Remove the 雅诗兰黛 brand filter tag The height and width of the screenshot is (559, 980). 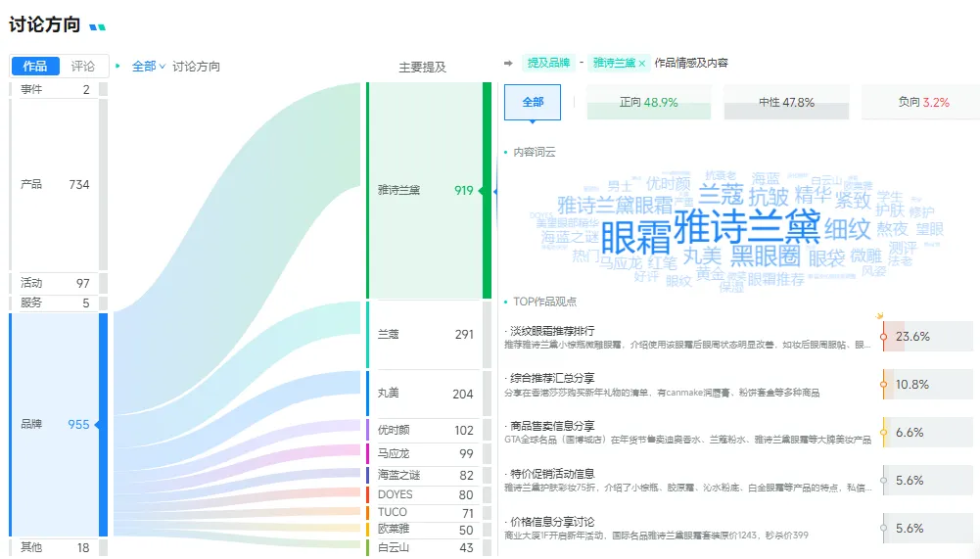pos(642,64)
